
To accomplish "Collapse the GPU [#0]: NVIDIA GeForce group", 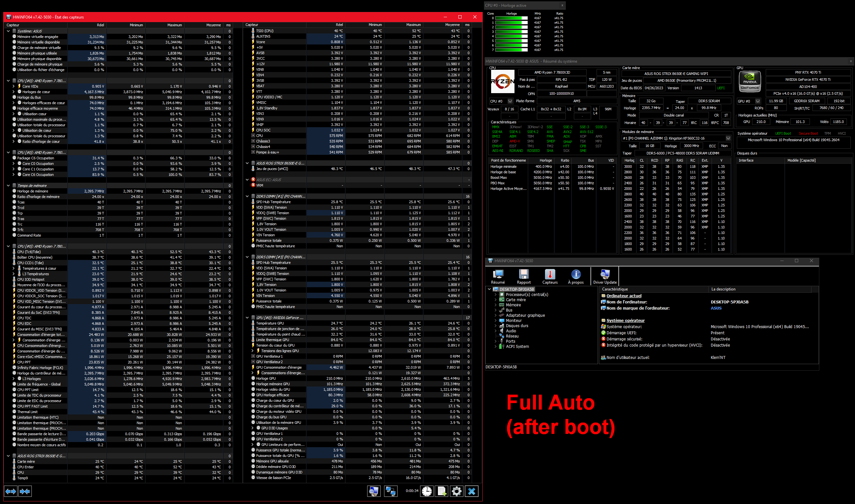I will tap(247, 318).
